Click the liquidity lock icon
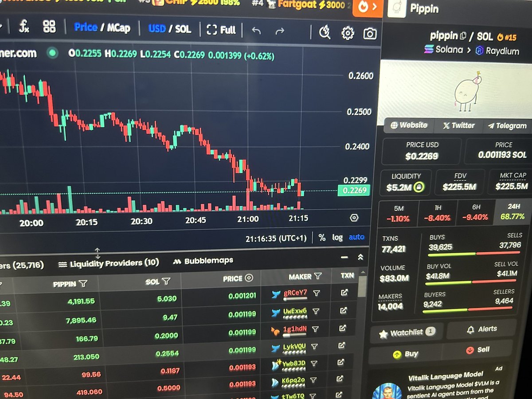This screenshot has width=532, height=399. (419, 188)
